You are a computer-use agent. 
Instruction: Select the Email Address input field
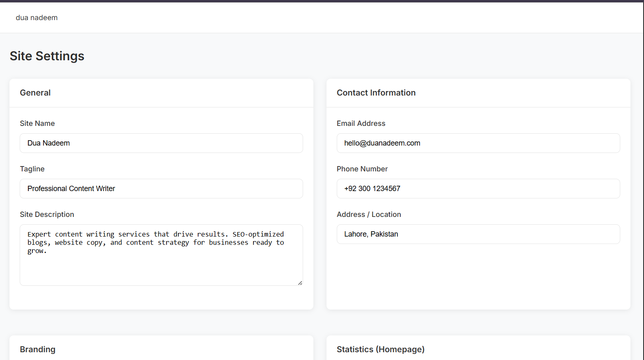[478, 143]
